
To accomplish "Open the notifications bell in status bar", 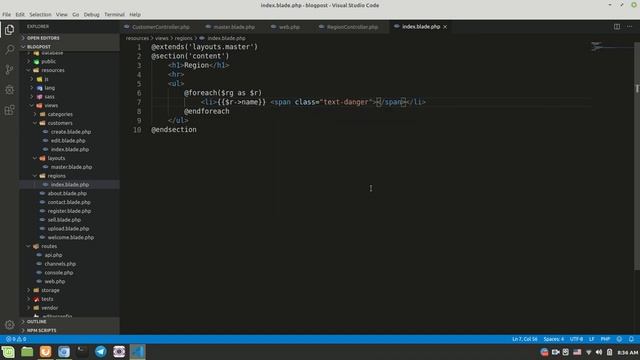I will click(x=631, y=339).
